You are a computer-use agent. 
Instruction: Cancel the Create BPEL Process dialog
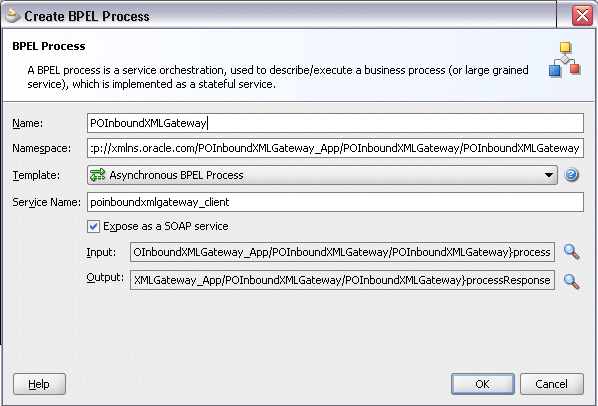click(x=551, y=384)
